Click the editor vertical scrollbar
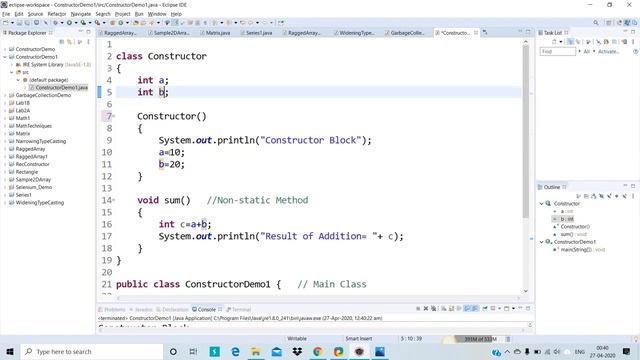Image resolution: width=640 pixels, height=360 pixels. click(526, 131)
